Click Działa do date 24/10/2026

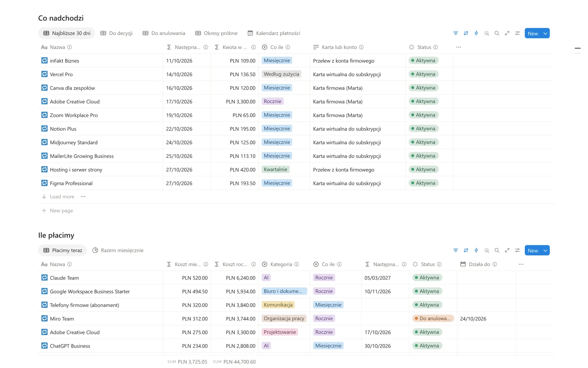click(473, 319)
